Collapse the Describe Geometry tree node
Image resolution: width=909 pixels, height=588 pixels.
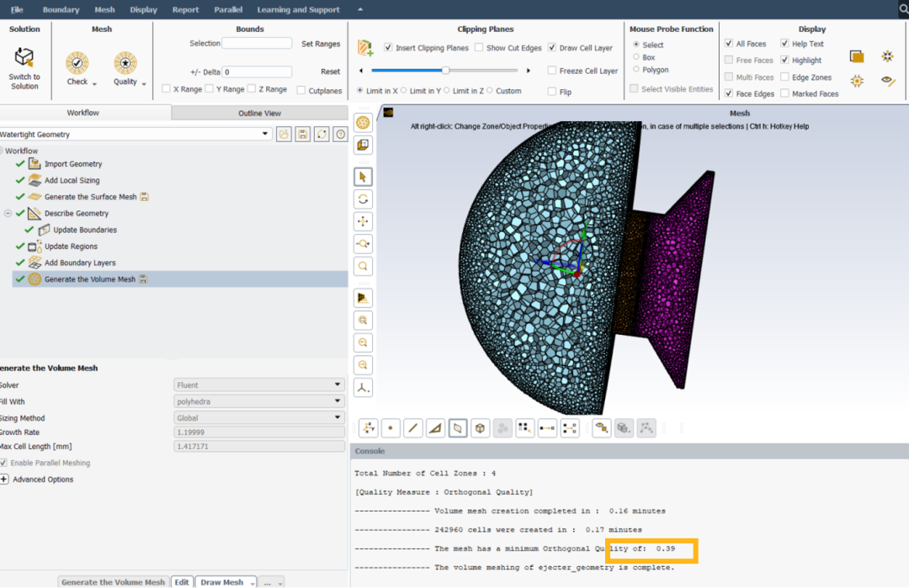[8, 213]
